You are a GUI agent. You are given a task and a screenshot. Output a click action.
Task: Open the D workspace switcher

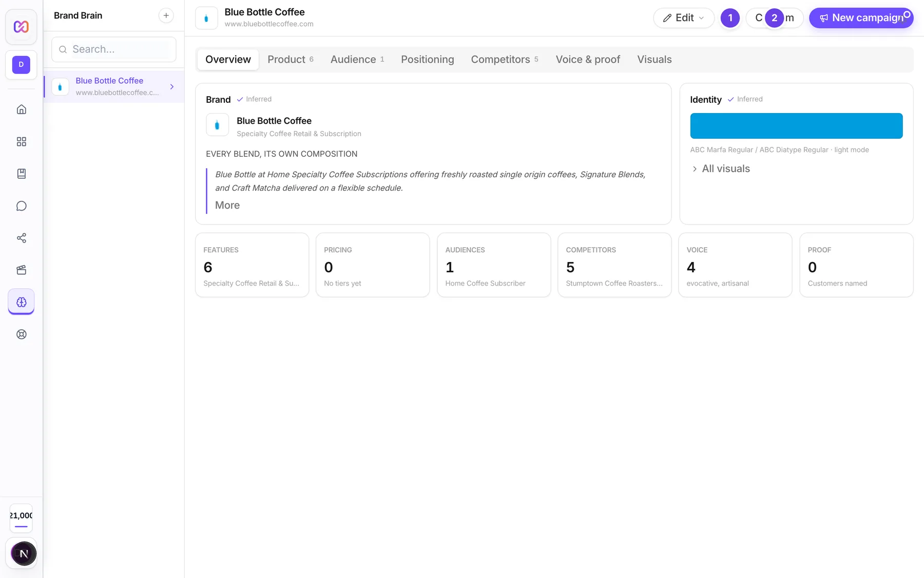(21, 65)
